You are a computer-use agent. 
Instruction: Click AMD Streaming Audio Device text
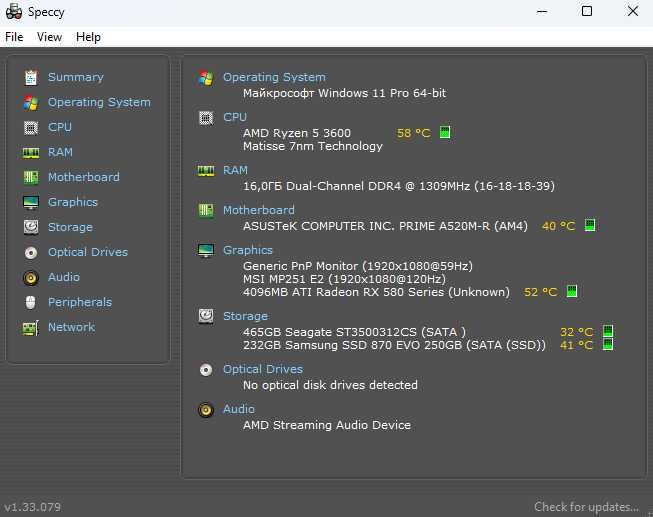(x=327, y=425)
